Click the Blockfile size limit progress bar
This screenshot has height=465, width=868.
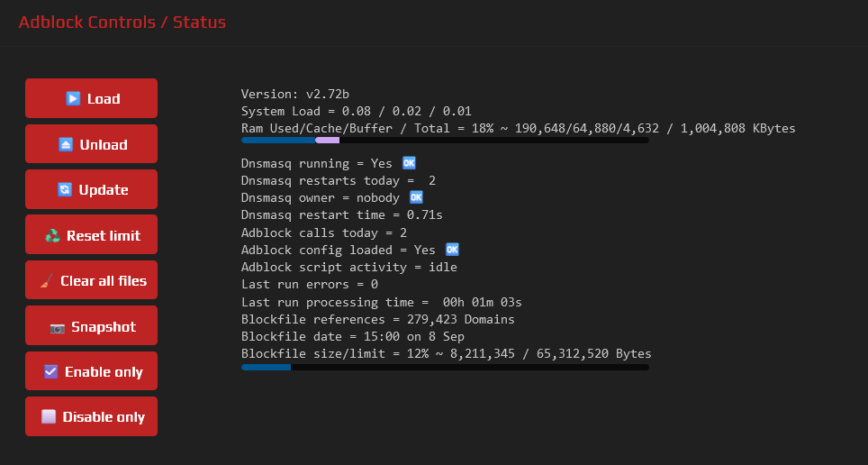(445, 367)
